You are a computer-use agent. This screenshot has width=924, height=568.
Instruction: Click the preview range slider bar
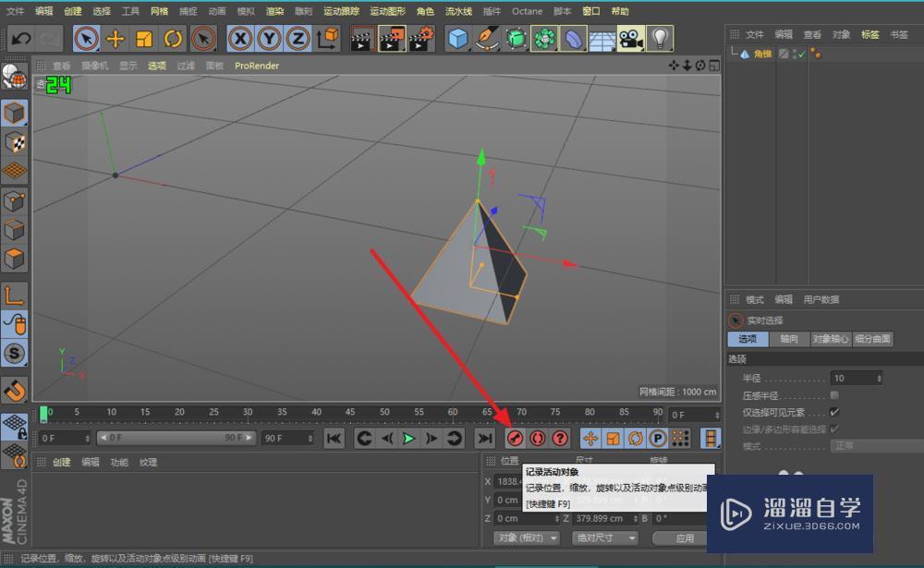tap(176, 438)
